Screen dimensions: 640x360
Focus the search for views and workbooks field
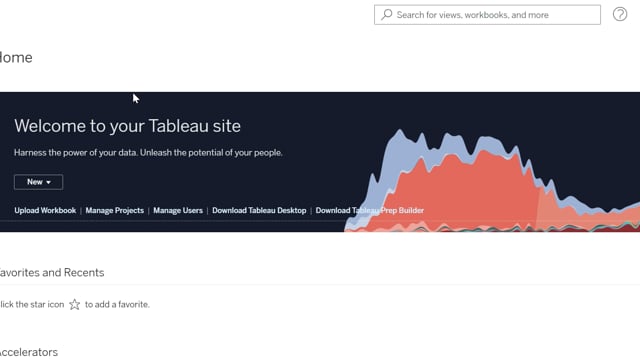coord(487,15)
